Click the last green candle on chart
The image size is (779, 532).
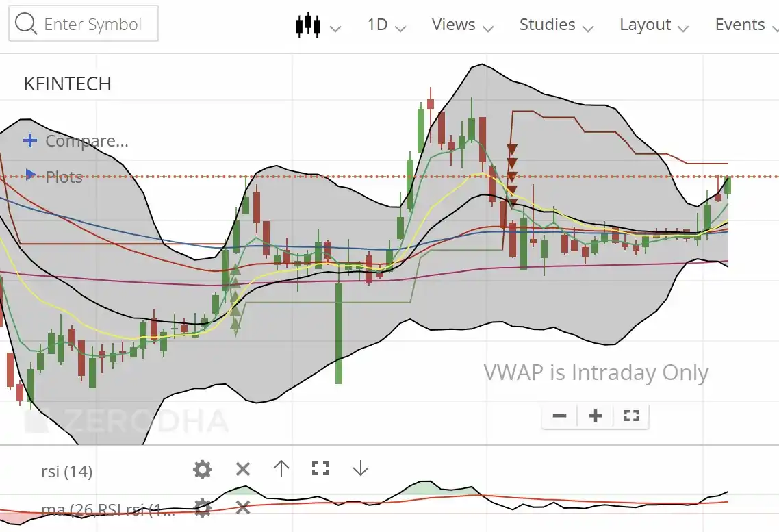(728, 186)
